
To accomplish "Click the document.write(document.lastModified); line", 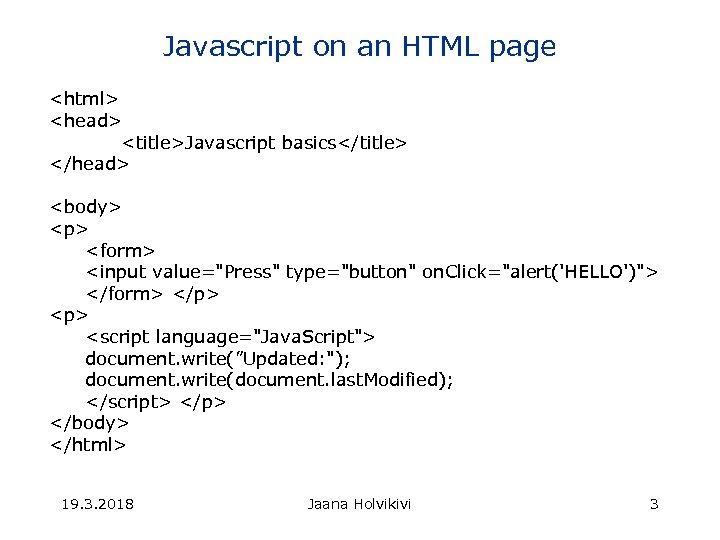I will [x=269, y=380].
